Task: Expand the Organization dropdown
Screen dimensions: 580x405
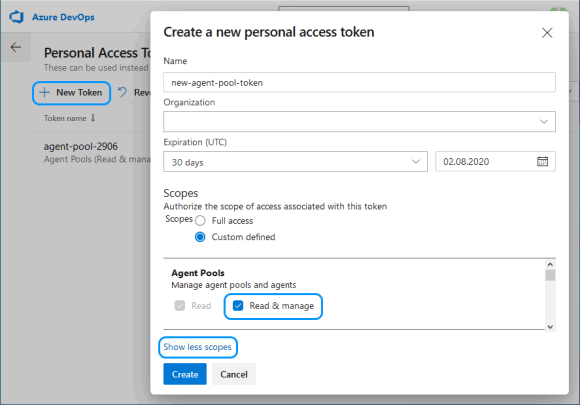Action: (x=359, y=121)
